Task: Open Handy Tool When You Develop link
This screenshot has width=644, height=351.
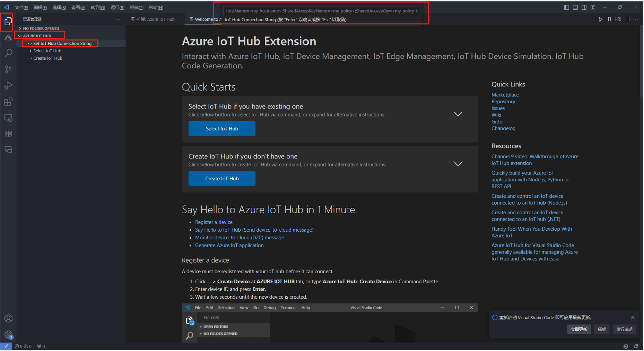Action: pyautogui.click(x=531, y=232)
